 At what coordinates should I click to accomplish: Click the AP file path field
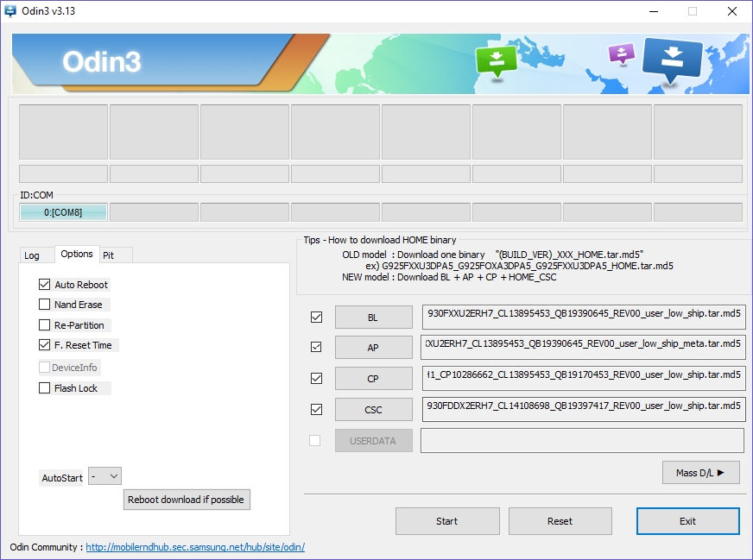(x=584, y=348)
